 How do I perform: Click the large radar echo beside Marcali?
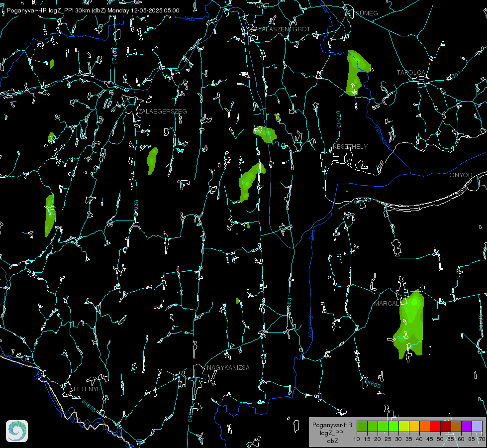(x=410, y=324)
